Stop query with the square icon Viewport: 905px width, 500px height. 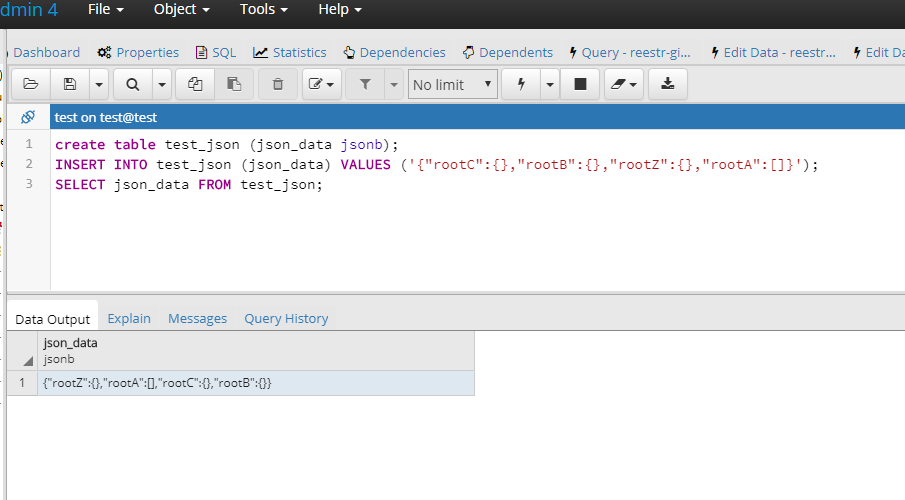click(x=580, y=84)
